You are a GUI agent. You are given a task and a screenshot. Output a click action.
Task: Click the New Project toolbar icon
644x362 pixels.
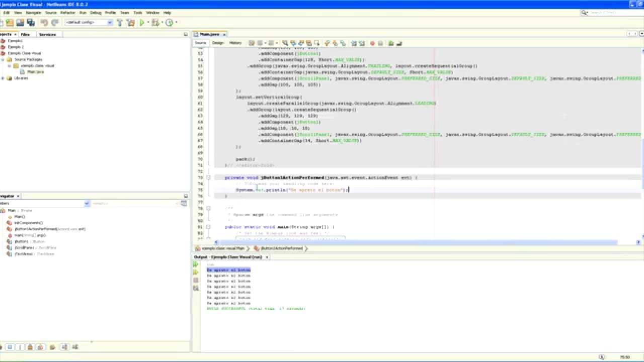(x=10, y=23)
